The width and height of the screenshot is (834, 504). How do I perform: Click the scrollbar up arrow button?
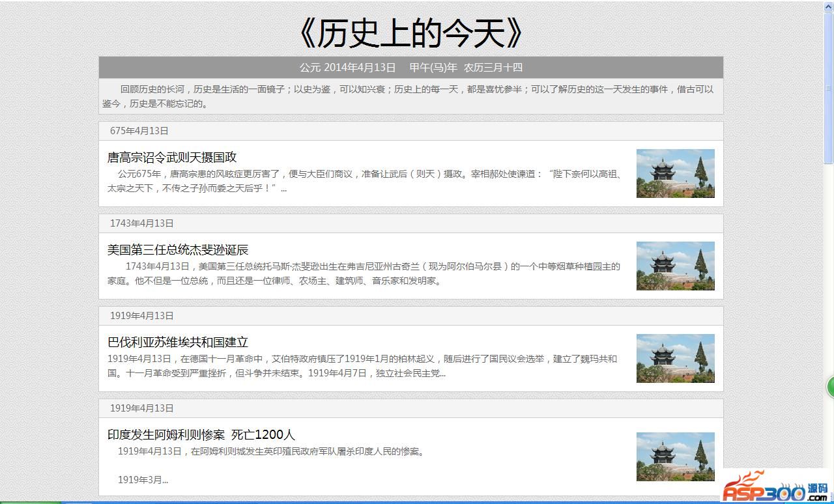[829, 5]
